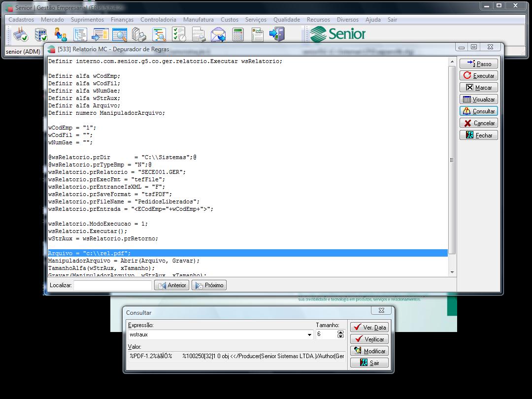Click Próximo to find next match
532x399 pixels.
click(209, 285)
